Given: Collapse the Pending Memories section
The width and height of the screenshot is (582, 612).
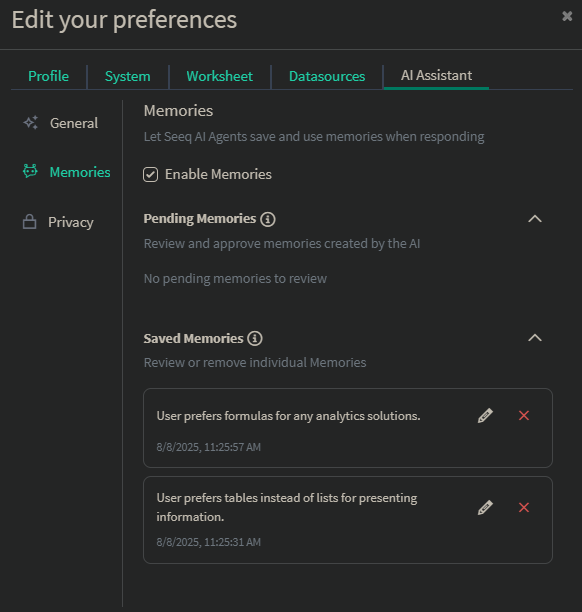Looking at the screenshot, I should 535,219.
